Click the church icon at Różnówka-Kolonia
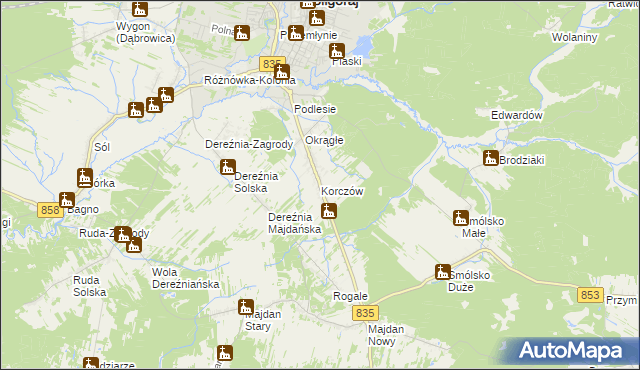The image size is (640, 370). point(282,72)
